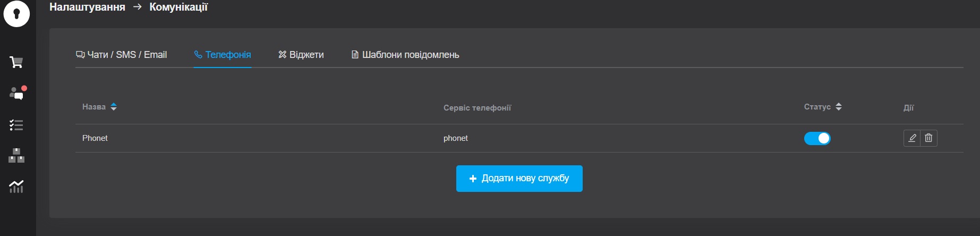Sort the table by Статус arrows
Viewport: 980px width, 236px height.
coord(838,107)
